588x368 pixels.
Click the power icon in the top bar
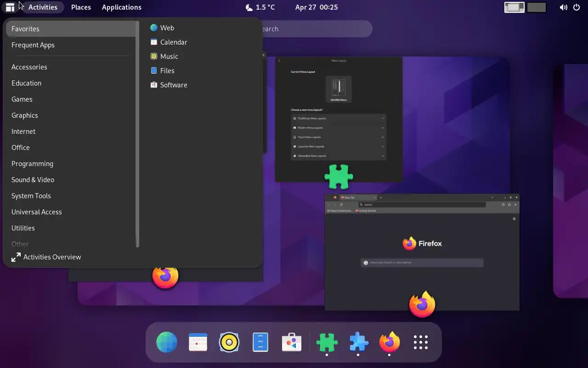(577, 7)
